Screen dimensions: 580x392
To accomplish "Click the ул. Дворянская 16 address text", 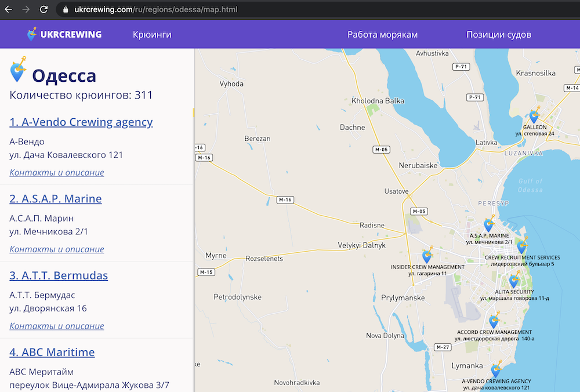I will [48, 308].
